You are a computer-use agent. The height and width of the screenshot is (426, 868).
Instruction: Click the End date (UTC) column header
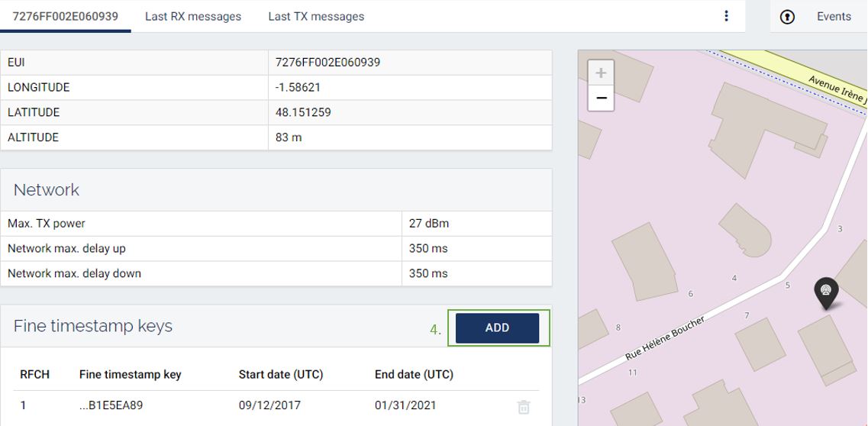[x=414, y=374]
